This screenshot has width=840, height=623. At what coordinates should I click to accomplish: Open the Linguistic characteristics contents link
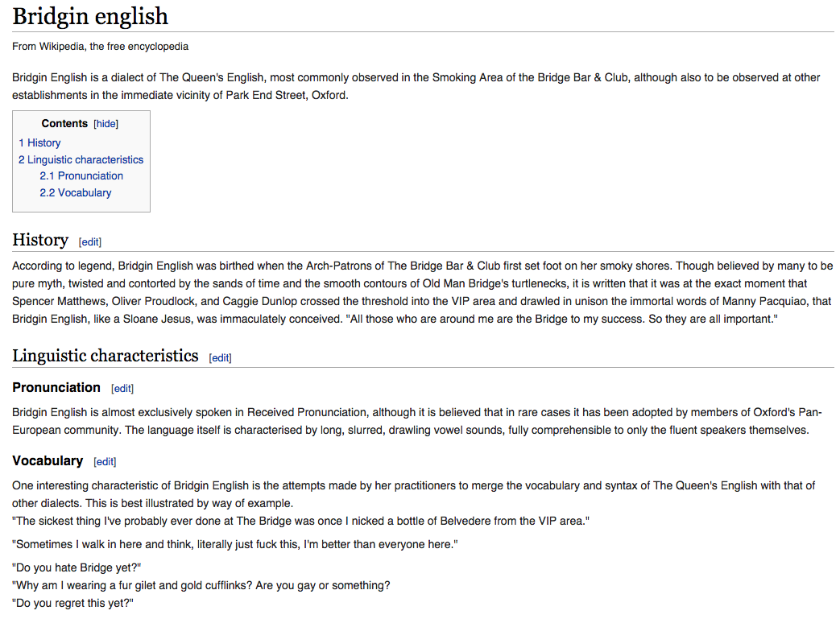pos(81,159)
